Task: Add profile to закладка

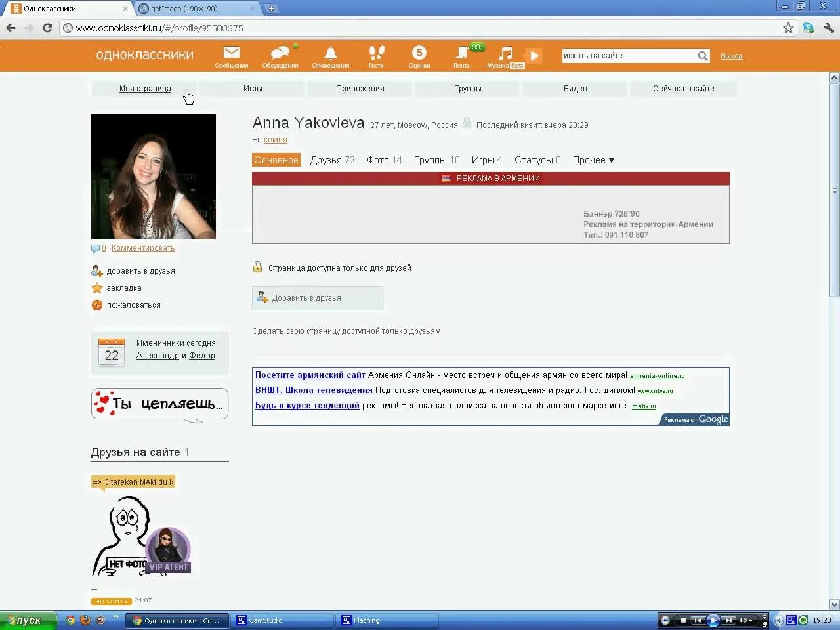Action: (x=124, y=288)
